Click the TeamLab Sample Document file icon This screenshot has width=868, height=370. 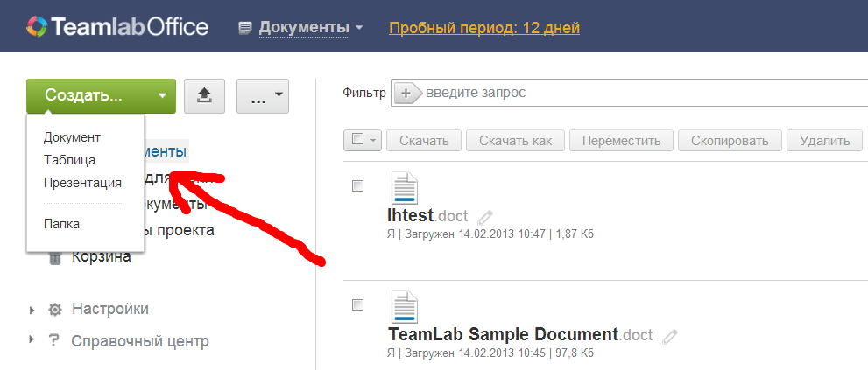click(405, 307)
